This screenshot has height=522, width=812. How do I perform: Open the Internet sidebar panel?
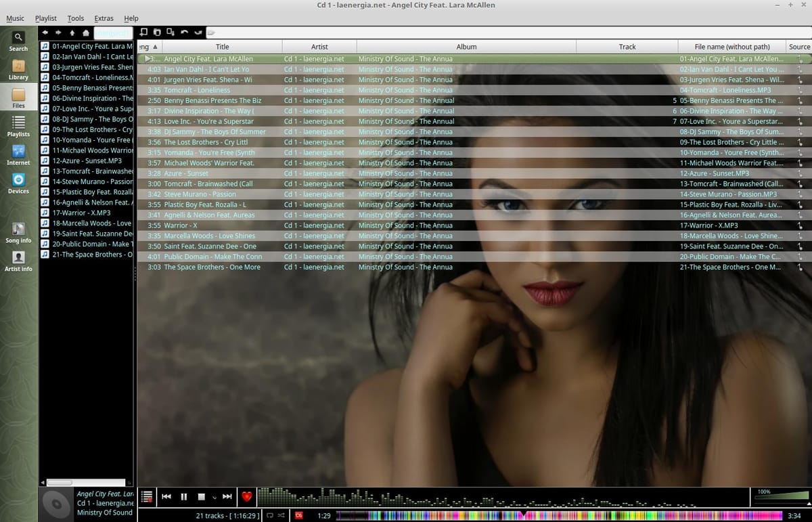tap(18, 155)
